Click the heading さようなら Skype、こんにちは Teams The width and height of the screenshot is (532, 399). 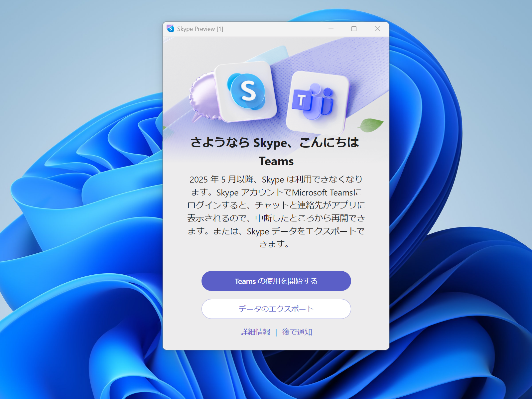(276, 152)
